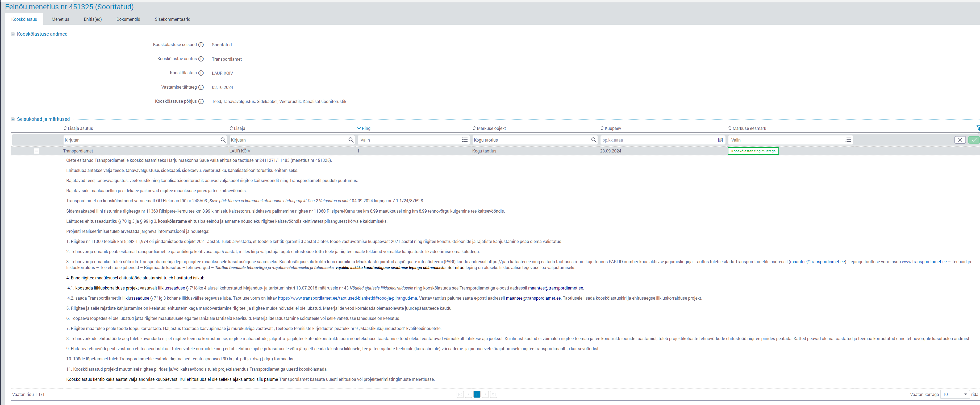This screenshot has height=405, width=980.
Task: Show info for Vastamise tähtaeg
Action: coord(201,87)
